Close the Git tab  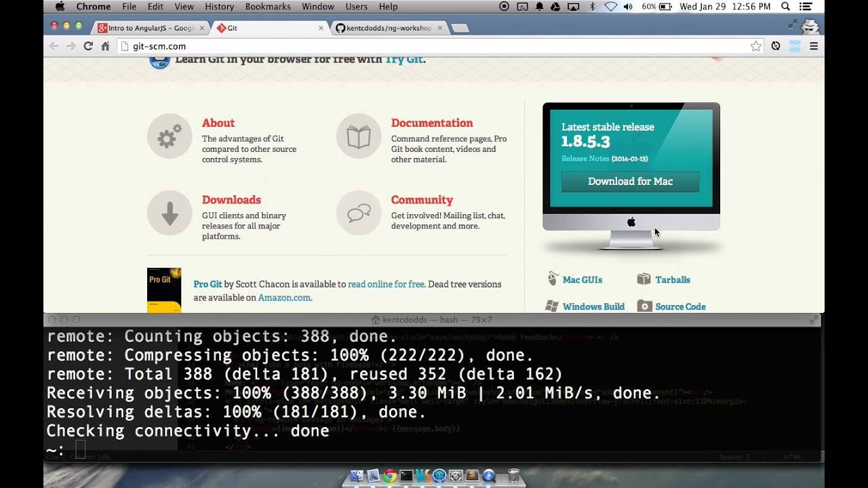[321, 28]
